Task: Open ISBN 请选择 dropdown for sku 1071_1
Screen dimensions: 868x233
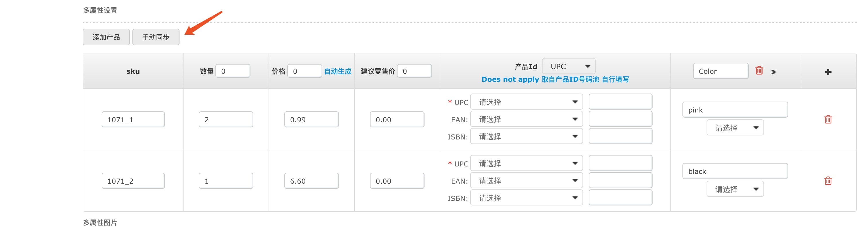Action: pos(526,137)
